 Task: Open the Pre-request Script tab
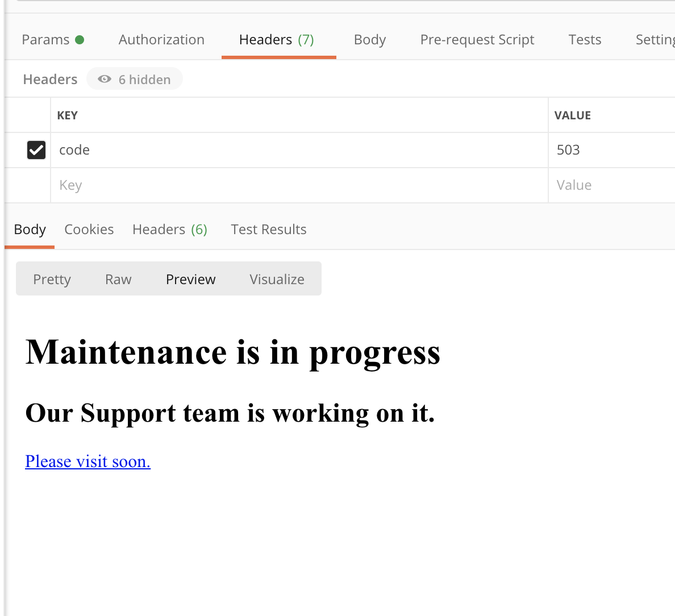(x=477, y=39)
